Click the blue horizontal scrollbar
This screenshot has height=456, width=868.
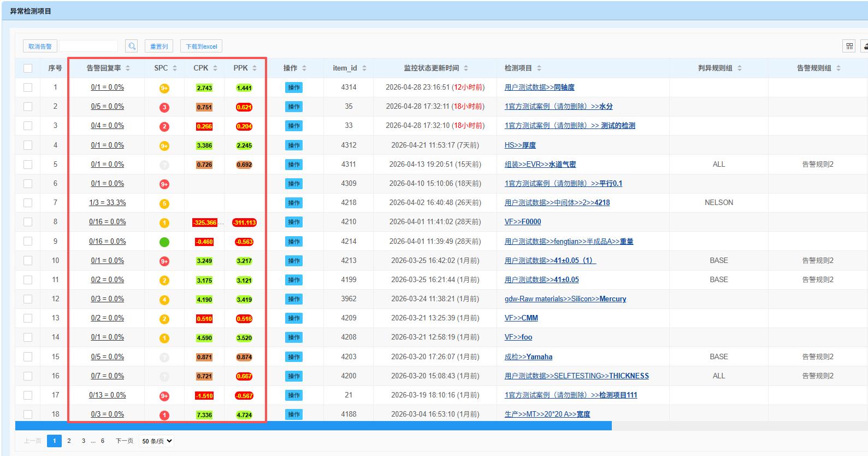click(x=313, y=426)
